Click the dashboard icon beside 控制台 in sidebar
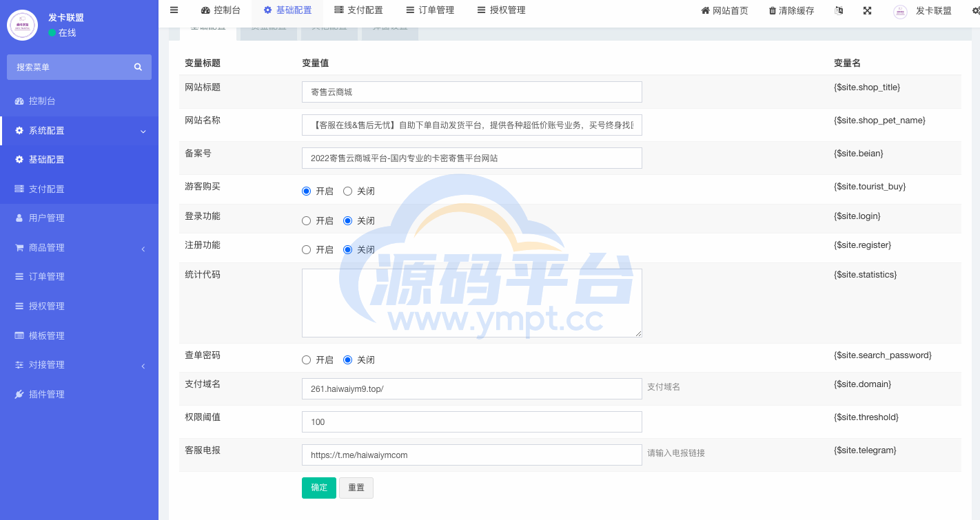Screen dimensions: 980x520 [x=19, y=101]
